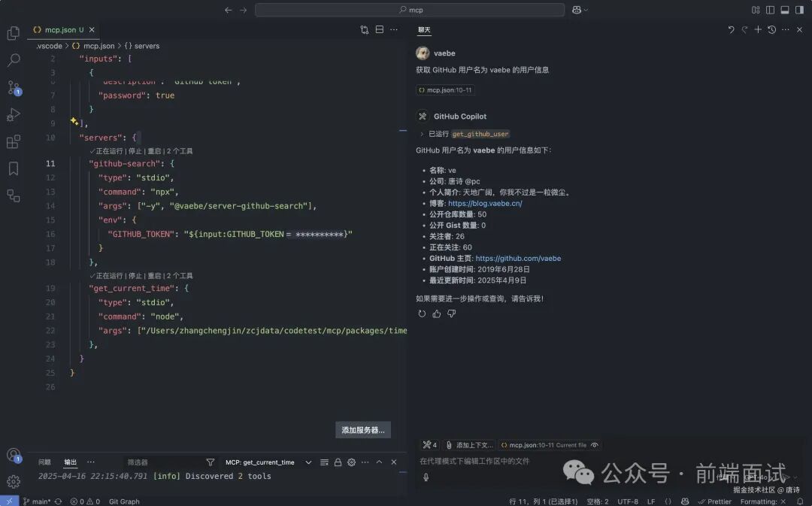Open the Bookmarks view icon
Screen dimensions: 812x506
(x=14, y=168)
